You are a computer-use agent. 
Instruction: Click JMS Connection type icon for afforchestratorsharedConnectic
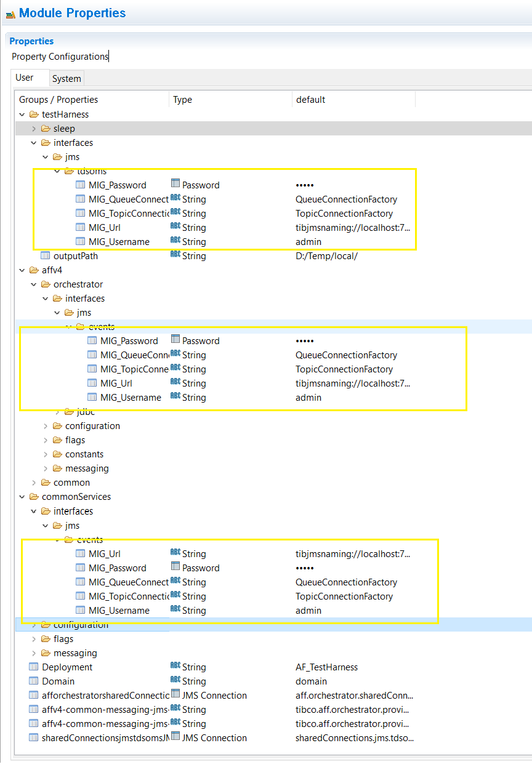175,695
